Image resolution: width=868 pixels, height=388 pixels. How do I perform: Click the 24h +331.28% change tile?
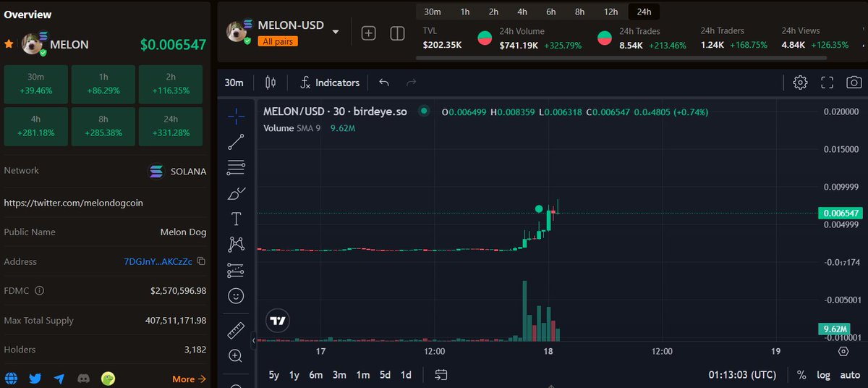[x=171, y=126]
